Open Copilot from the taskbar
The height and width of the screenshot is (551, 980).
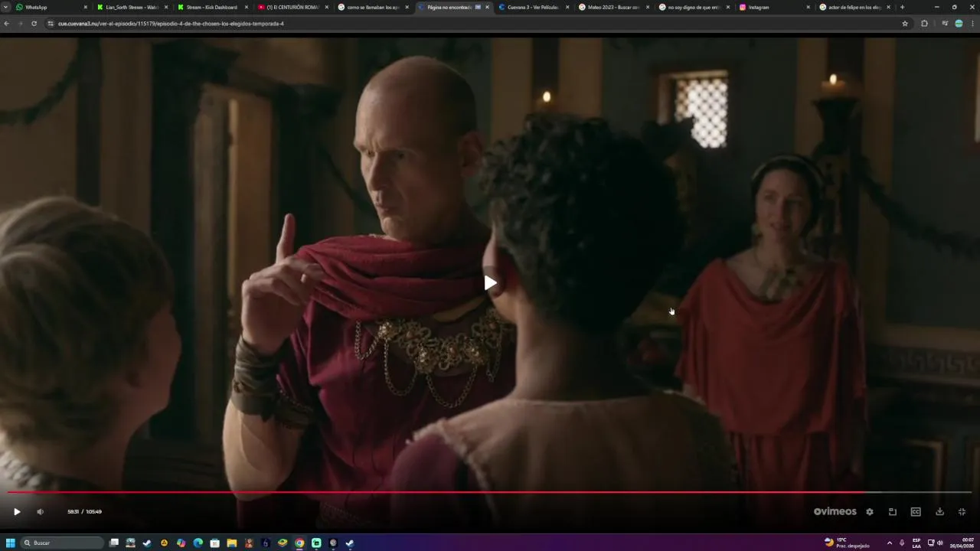(181, 543)
